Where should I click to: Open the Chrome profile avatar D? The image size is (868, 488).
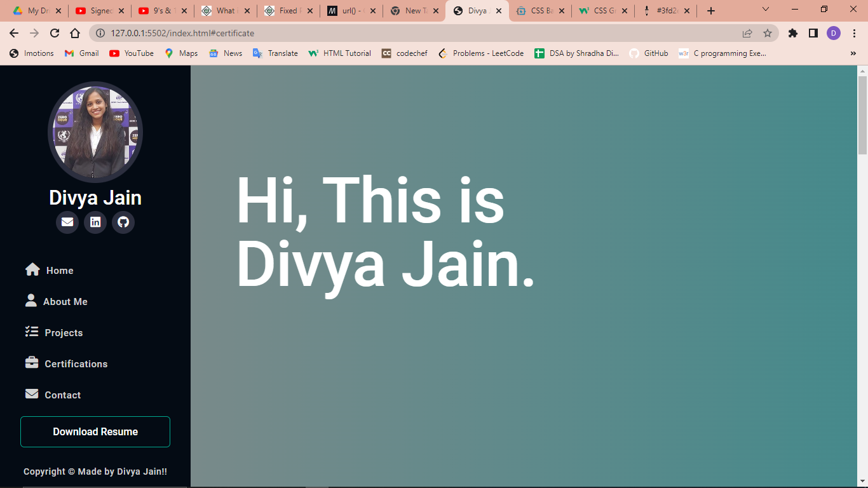834,33
